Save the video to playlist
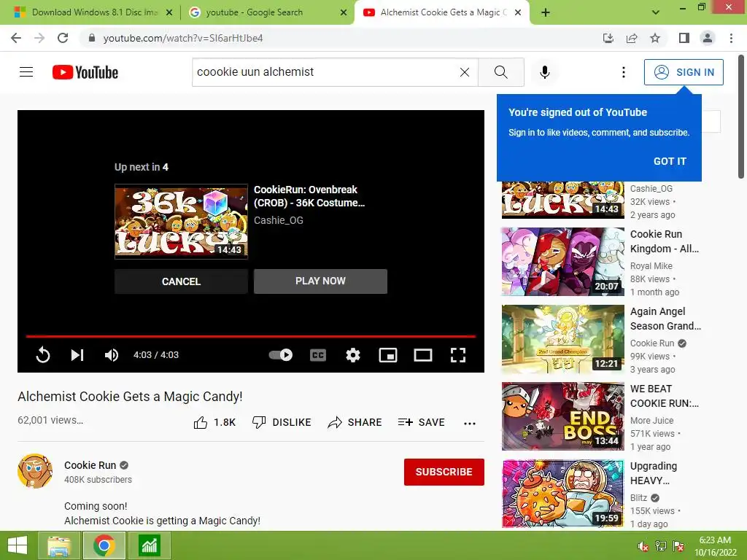 tap(421, 422)
